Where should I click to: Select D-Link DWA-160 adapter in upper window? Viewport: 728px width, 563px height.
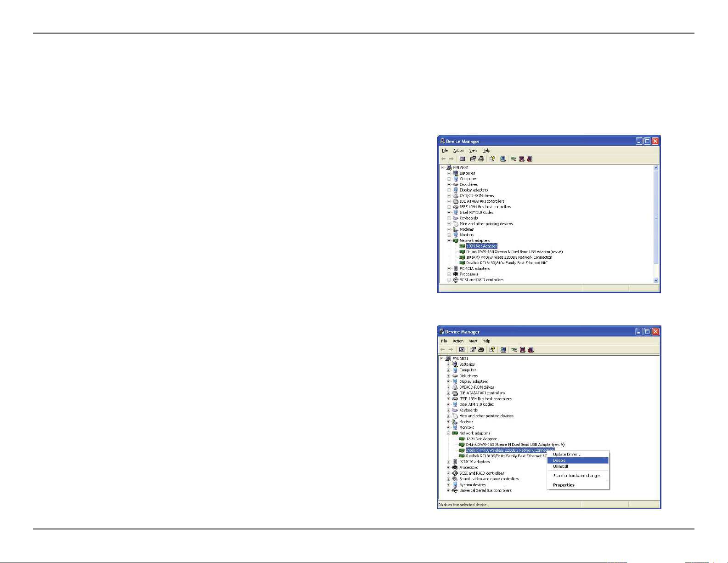(x=514, y=252)
